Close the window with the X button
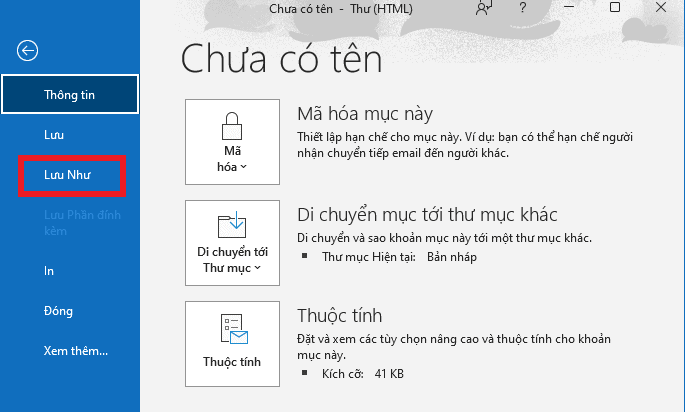The width and height of the screenshot is (685, 412). 661,7
